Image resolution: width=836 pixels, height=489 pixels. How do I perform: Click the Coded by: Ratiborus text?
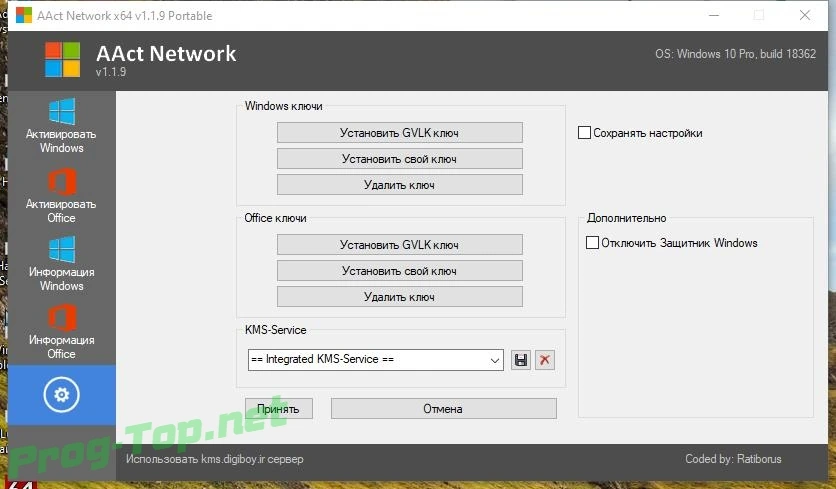(x=733, y=459)
